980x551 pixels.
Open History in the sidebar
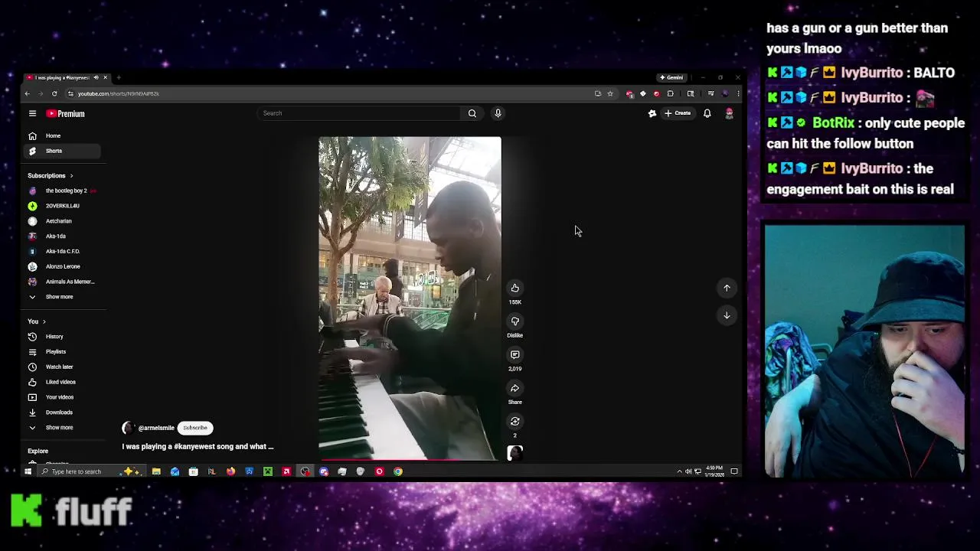tap(63, 337)
